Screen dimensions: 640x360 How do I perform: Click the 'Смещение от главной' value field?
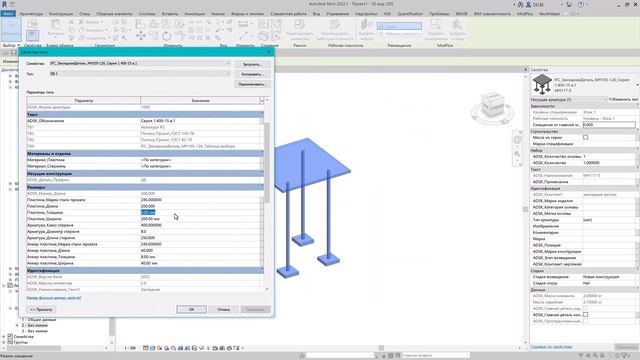pos(609,124)
